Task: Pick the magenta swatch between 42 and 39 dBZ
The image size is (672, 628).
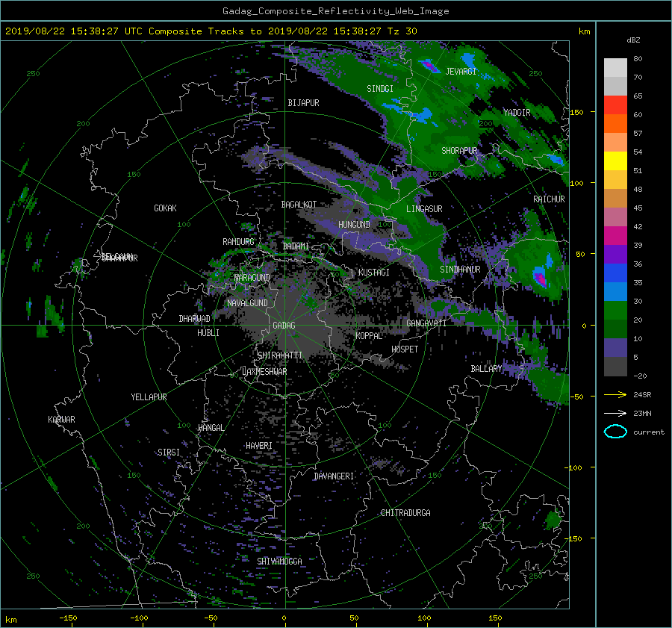Action: pos(615,235)
